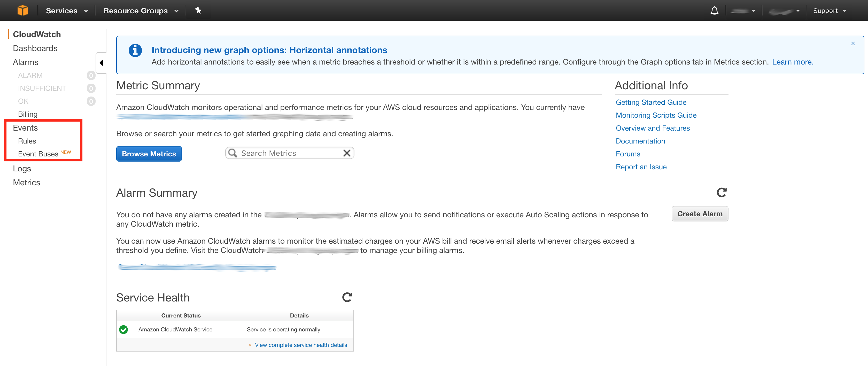Expand the Services dropdown menu
Viewport: 868px width, 366px height.
point(67,11)
